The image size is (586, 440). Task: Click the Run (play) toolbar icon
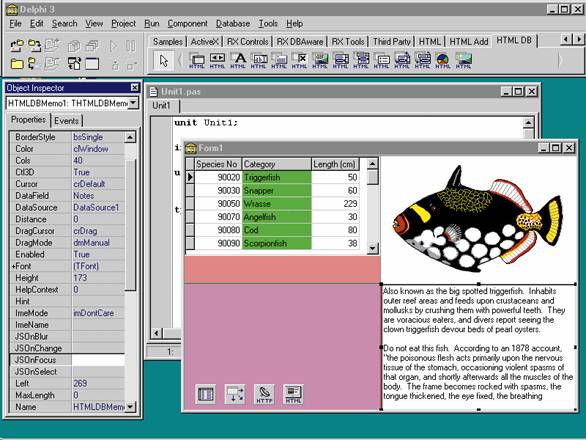tap(113, 46)
